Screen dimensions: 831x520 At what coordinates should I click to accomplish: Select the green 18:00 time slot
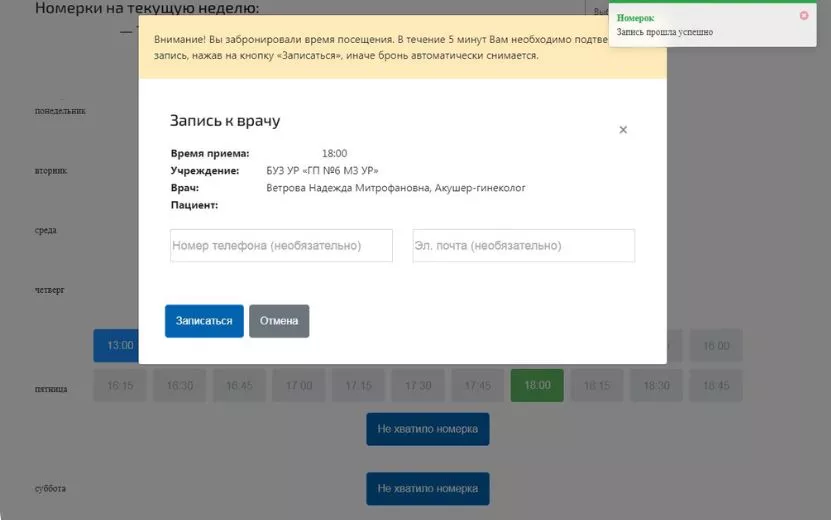[x=537, y=386]
